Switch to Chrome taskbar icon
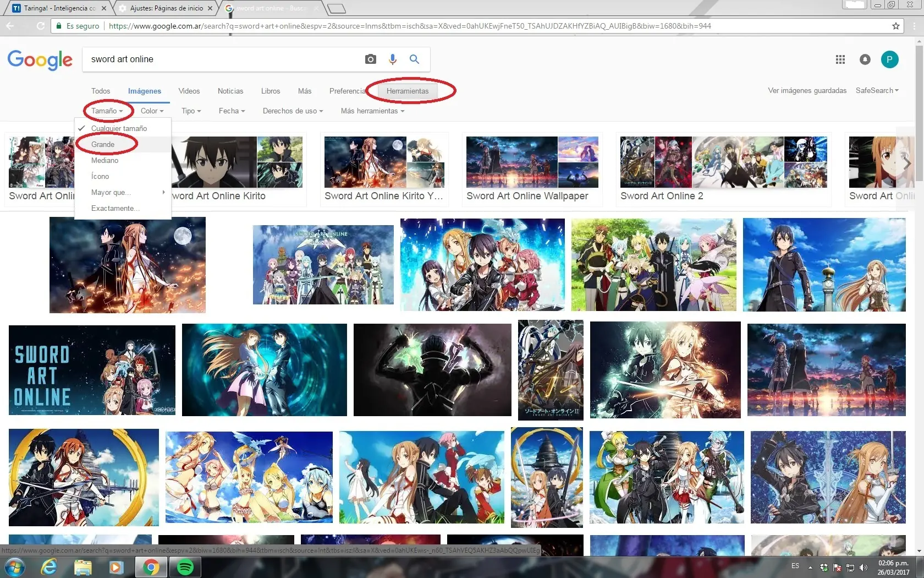The width and height of the screenshot is (924, 578). (151, 567)
